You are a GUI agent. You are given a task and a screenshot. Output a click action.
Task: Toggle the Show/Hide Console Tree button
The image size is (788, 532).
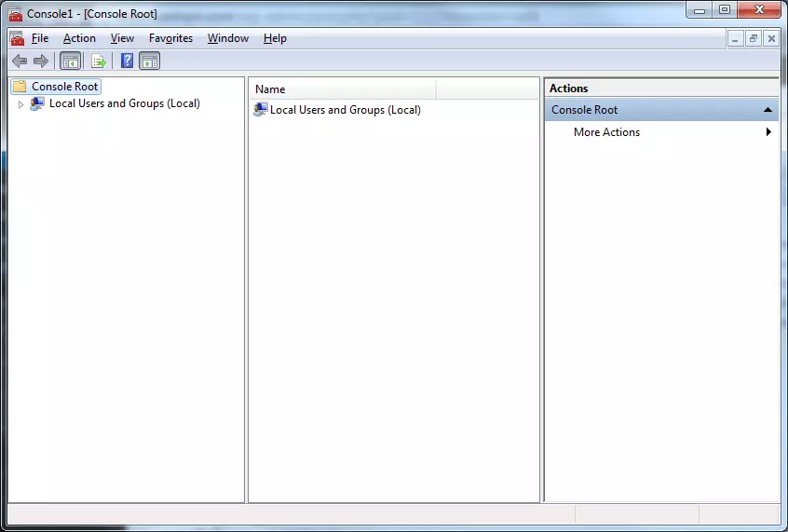[x=71, y=61]
